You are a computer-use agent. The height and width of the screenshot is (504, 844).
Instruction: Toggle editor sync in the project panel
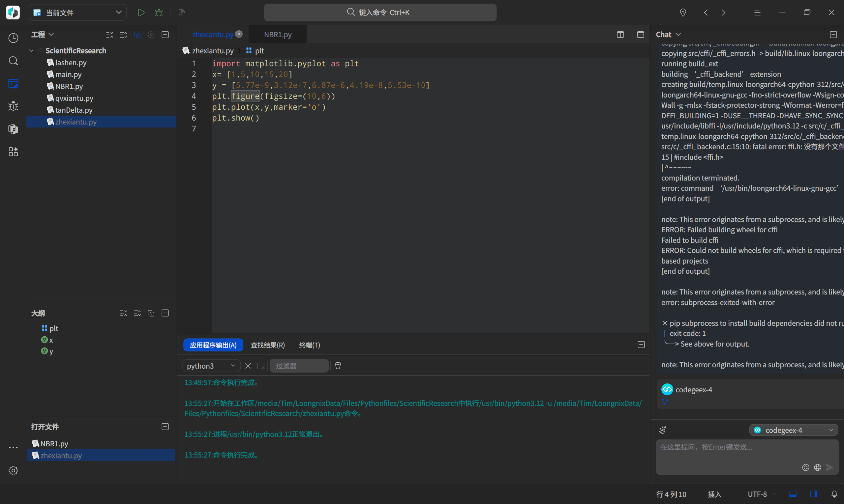[137, 35]
